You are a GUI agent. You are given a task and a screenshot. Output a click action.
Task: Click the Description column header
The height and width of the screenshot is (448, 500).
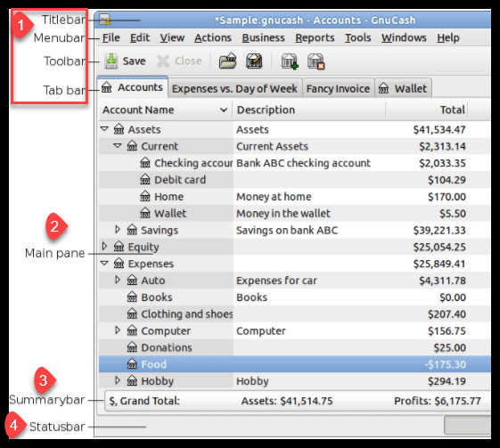point(309,110)
